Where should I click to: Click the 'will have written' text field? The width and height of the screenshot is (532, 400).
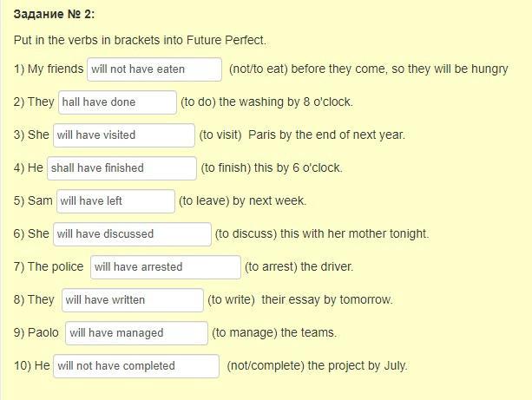click(x=133, y=300)
